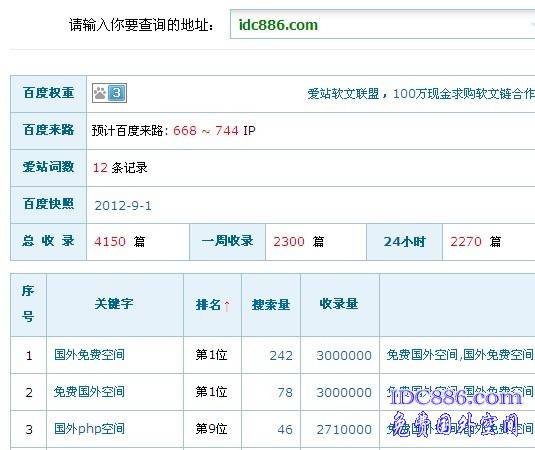
Task: Click the 668 ~ 744 traffic estimate
Action: tap(206, 131)
